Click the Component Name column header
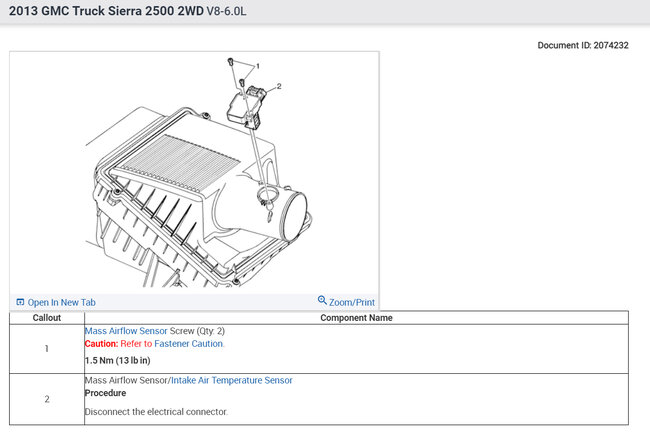 tap(357, 318)
